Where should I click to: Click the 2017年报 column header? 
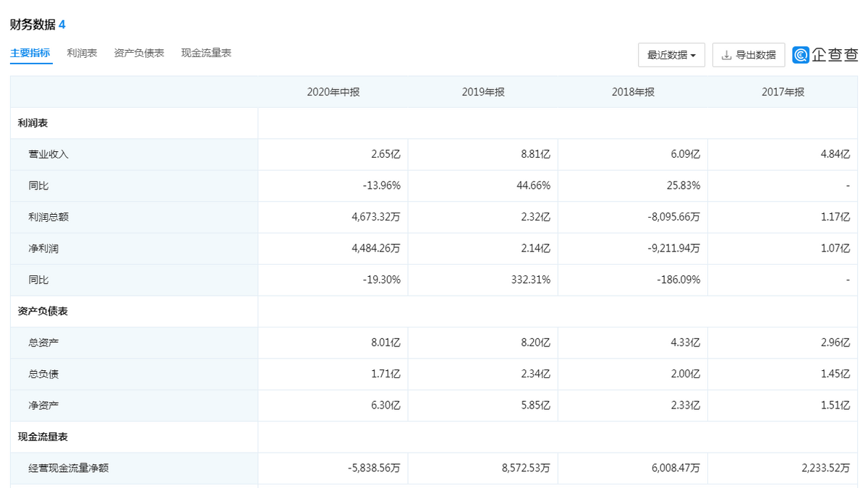[783, 92]
